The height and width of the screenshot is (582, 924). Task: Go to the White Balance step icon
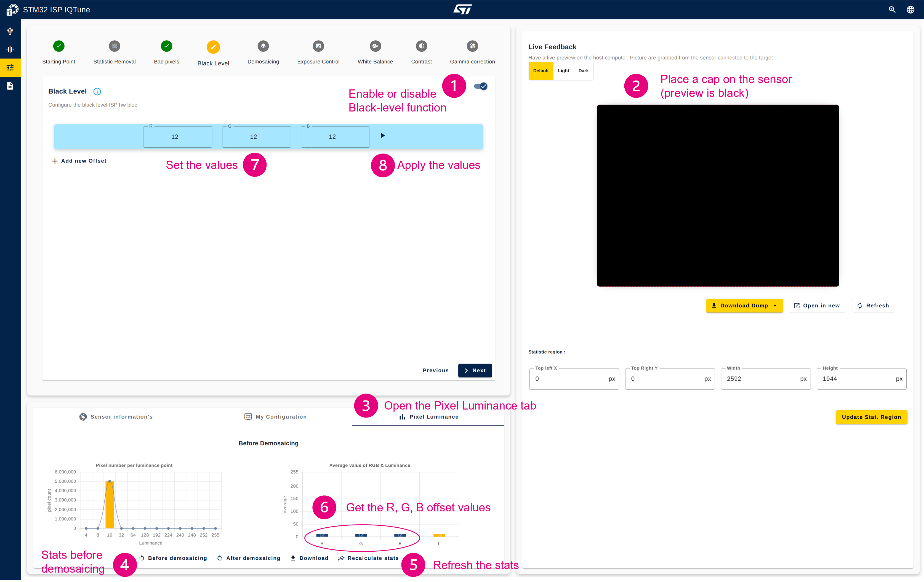click(x=375, y=46)
